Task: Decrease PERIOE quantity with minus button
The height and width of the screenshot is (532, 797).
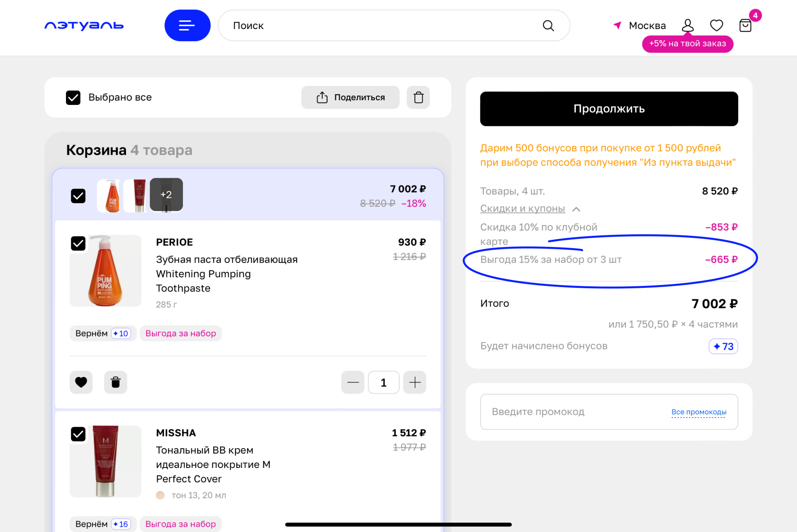Action: pos(353,382)
